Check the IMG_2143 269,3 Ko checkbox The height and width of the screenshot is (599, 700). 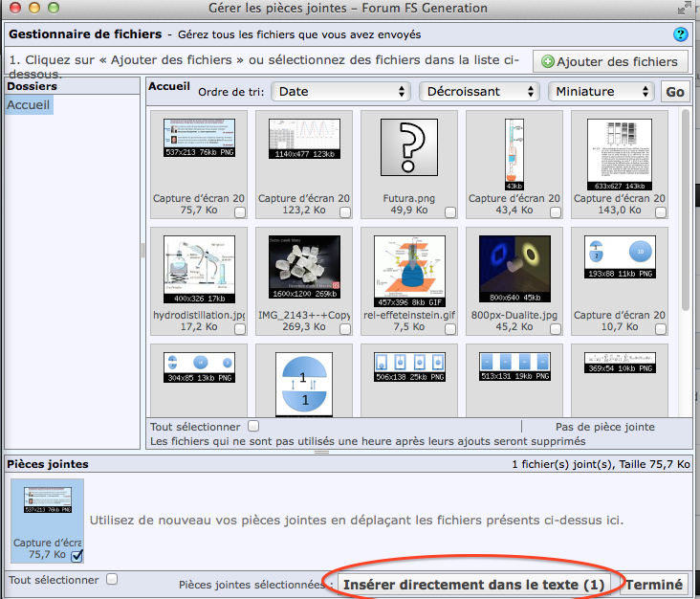coord(345,329)
